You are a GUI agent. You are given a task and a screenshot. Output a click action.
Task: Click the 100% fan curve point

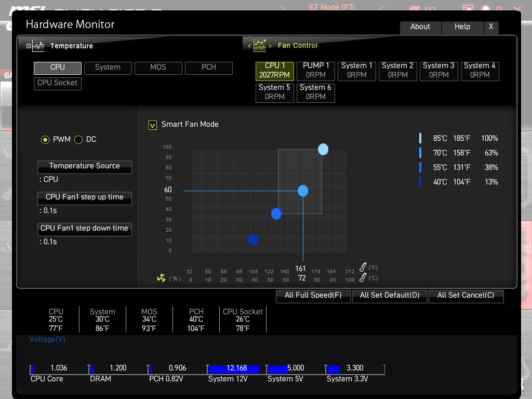(x=323, y=149)
